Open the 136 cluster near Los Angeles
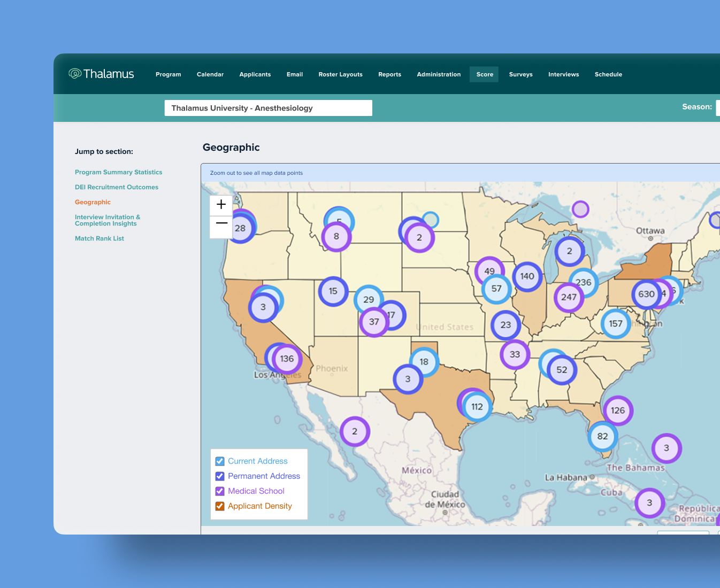 click(x=287, y=359)
